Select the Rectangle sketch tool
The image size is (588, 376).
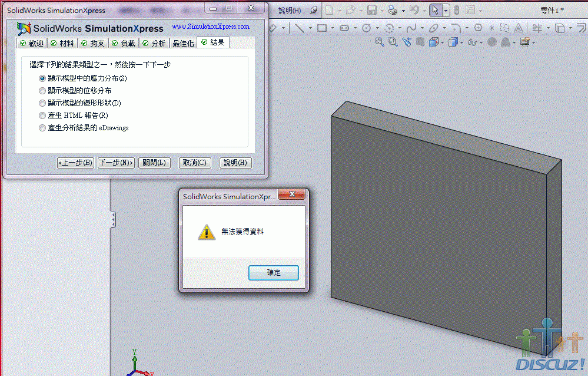coord(322,28)
